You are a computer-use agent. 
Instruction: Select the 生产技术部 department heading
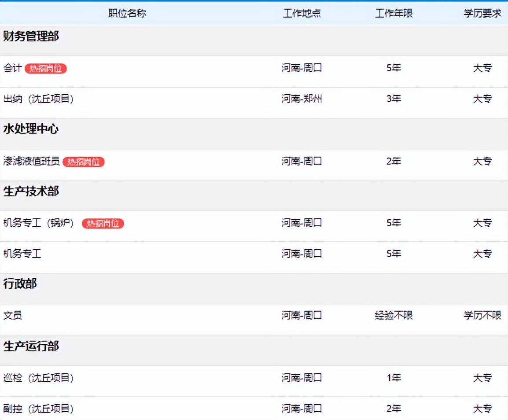tap(31, 191)
